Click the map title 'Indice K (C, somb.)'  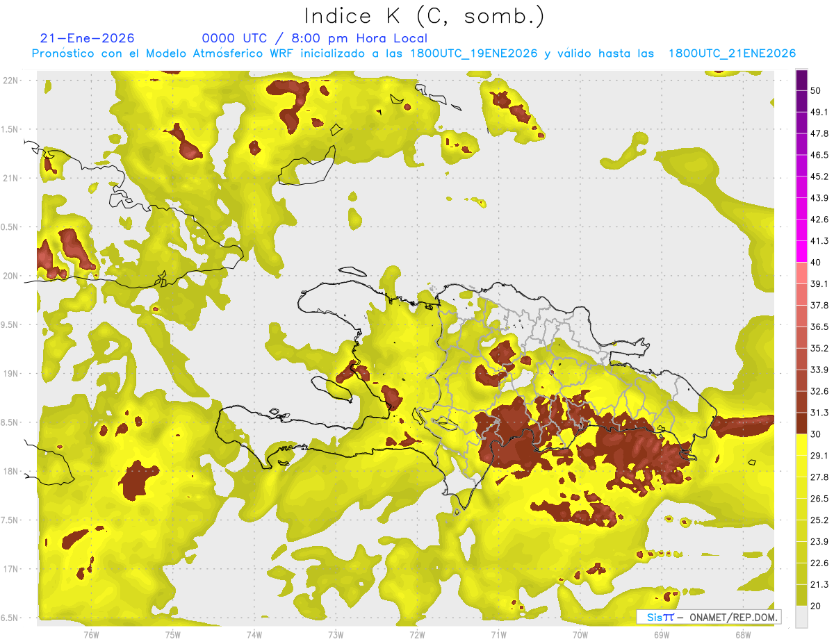tap(425, 16)
